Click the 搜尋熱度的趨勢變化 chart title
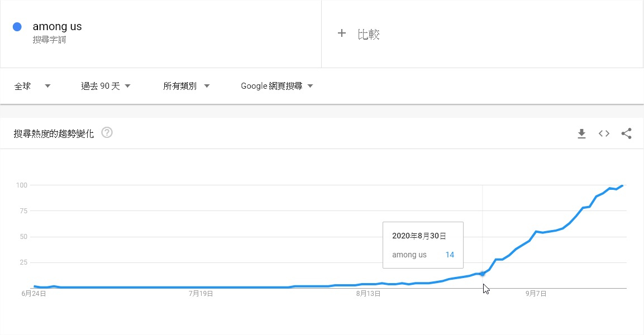Screen dimensions: 644x335 click(x=54, y=133)
